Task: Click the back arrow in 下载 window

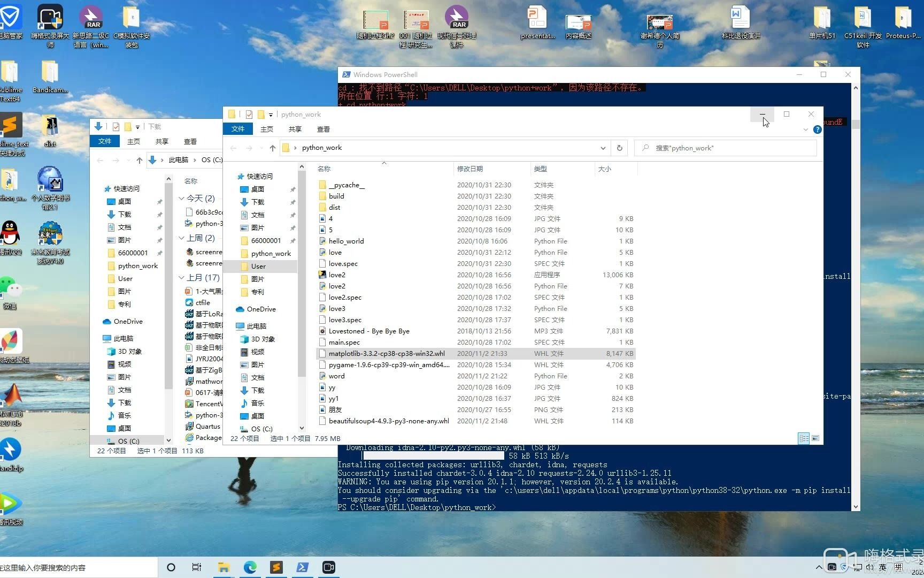Action: (x=101, y=160)
